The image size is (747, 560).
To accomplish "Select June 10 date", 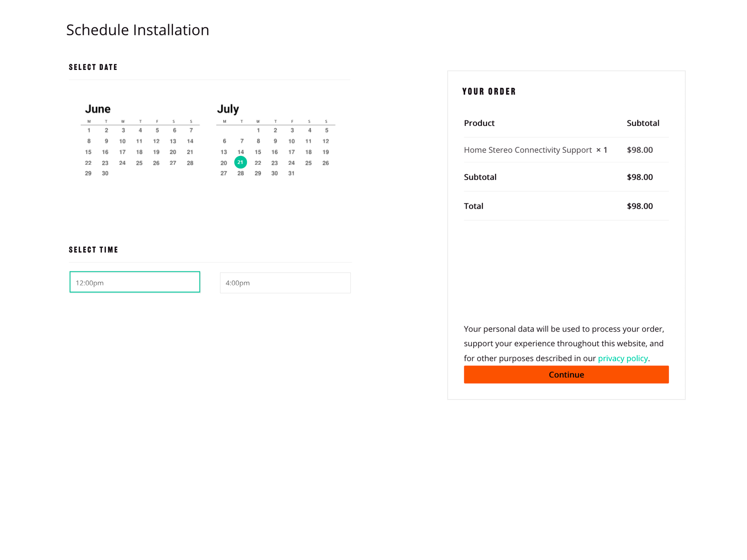I will coord(122,141).
